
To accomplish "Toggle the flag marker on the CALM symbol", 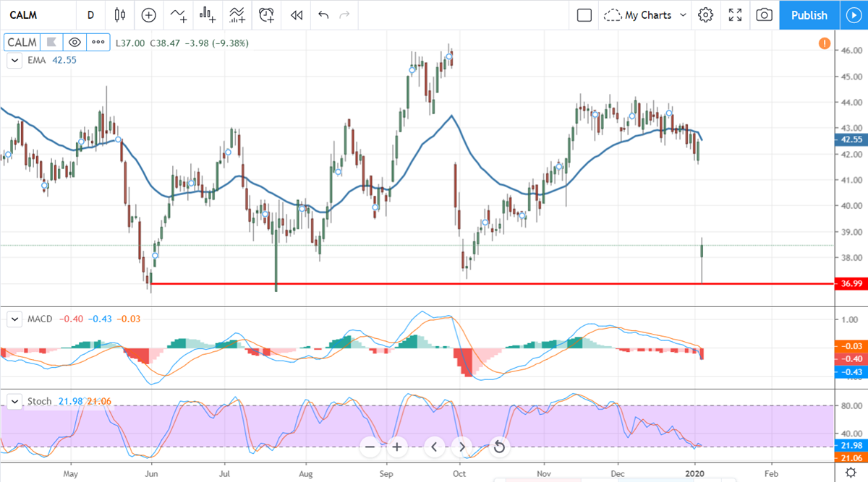I will [51, 43].
